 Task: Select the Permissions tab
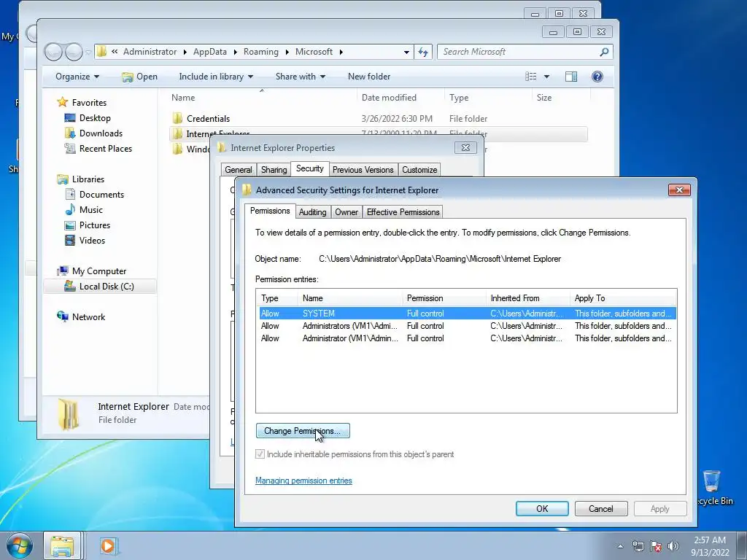tap(270, 211)
